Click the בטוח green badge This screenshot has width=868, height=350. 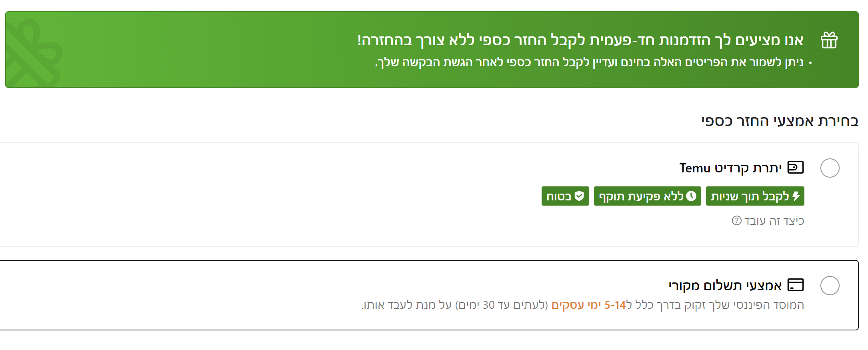point(565,196)
